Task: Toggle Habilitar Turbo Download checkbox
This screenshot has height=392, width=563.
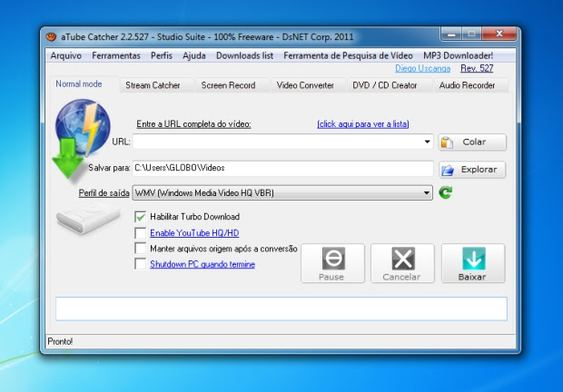Action: pos(141,217)
